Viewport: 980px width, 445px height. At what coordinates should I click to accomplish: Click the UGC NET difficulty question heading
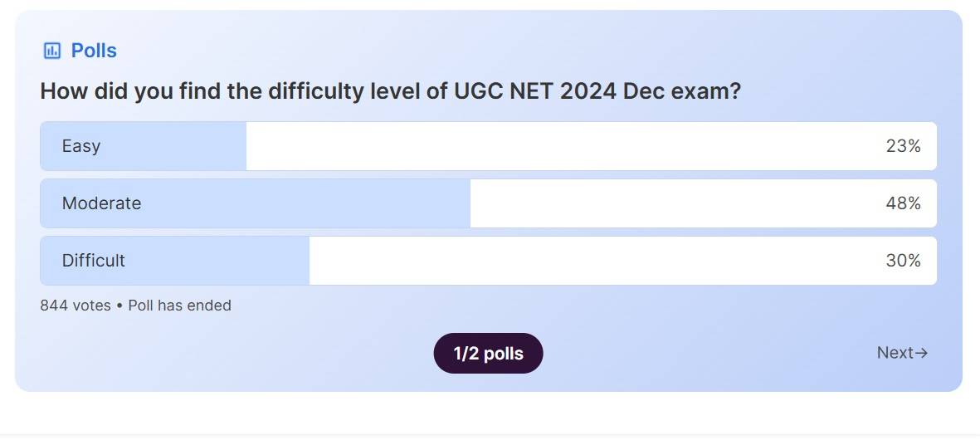point(390,91)
